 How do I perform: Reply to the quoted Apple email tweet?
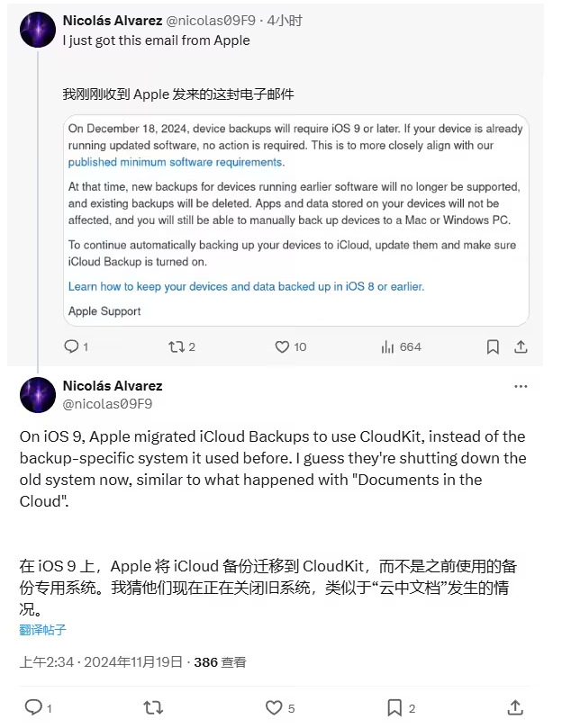(x=71, y=346)
